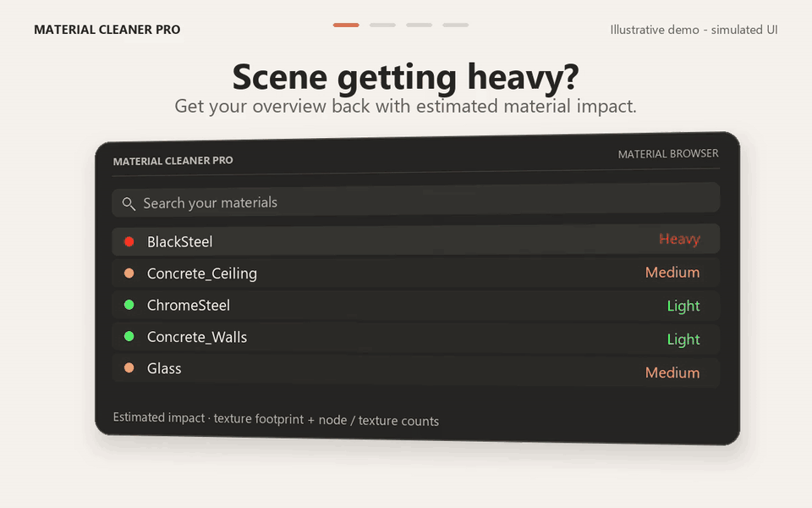The width and height of the screenshot is (812, 508).
Task: Select the Concrete_Walls material row
Action: (416, 338)
